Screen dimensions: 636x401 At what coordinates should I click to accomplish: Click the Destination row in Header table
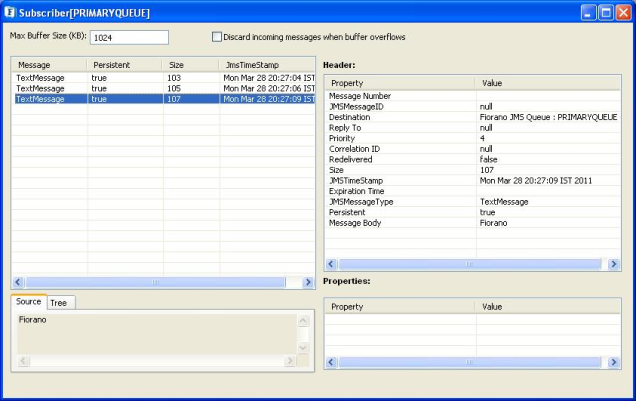[400, 117]
